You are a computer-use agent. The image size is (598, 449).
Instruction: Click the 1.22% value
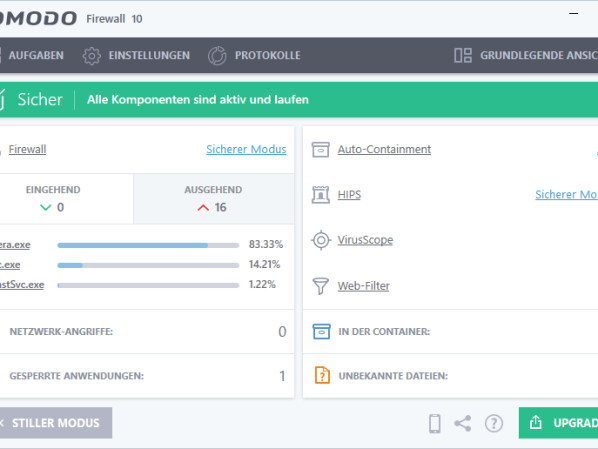[x=262, y=284]
